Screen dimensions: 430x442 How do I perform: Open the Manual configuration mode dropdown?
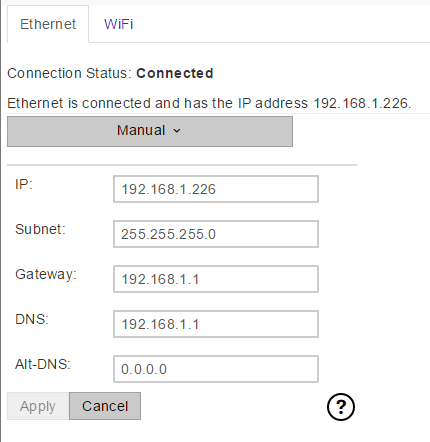coord(150,131)
